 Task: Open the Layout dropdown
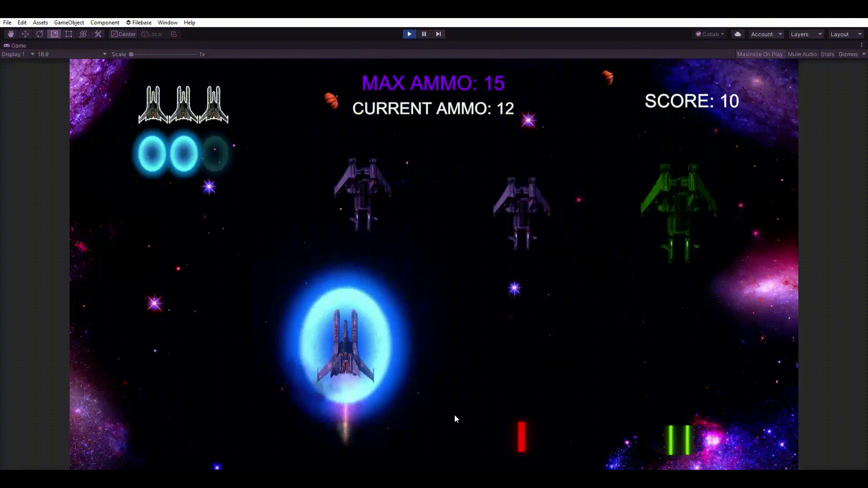846,34
